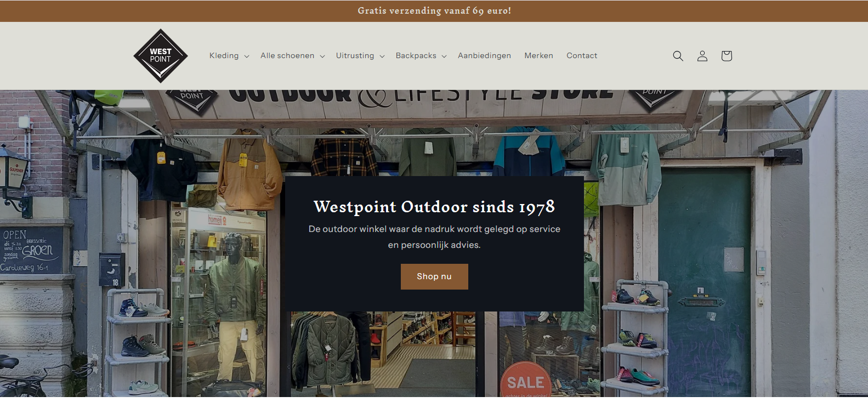
Task: Open the Merken page link
Action: tap(538, 55)
